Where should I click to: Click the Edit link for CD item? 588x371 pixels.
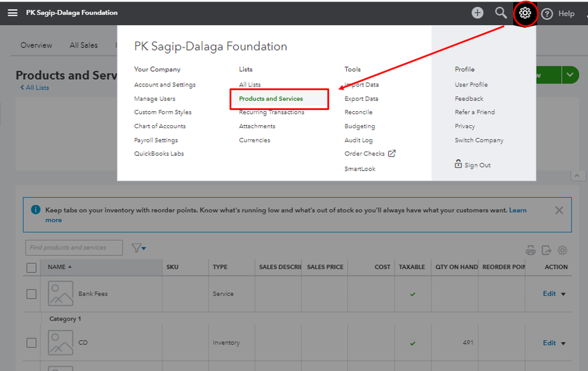pos(549,343)
